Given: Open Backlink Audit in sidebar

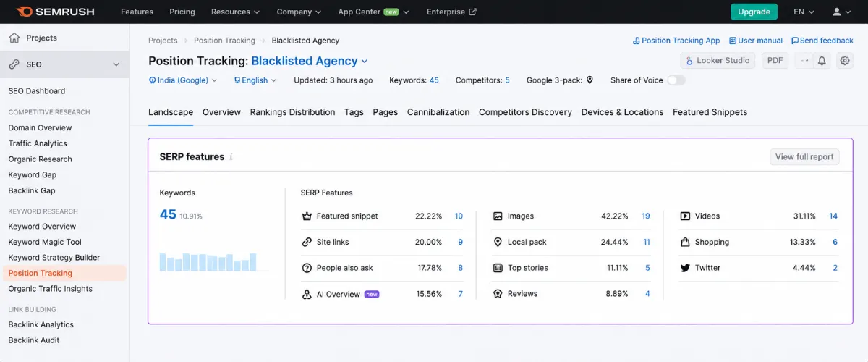Looking at the screenshot, I should click(x=34, y=340).
